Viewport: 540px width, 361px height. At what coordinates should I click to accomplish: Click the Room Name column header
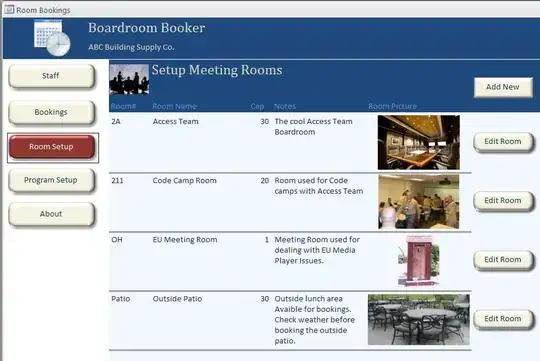[175, 106]
